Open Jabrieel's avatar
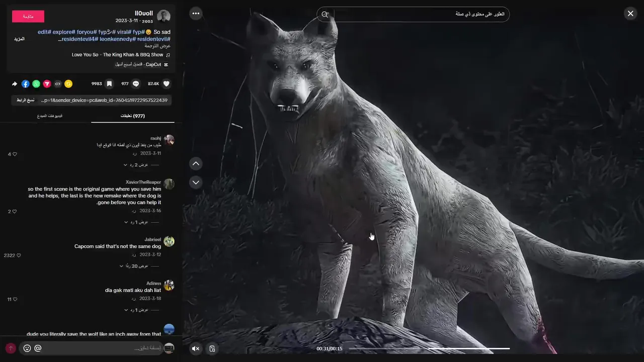Viewport: 644px width, 362px height. pos(169,241)
